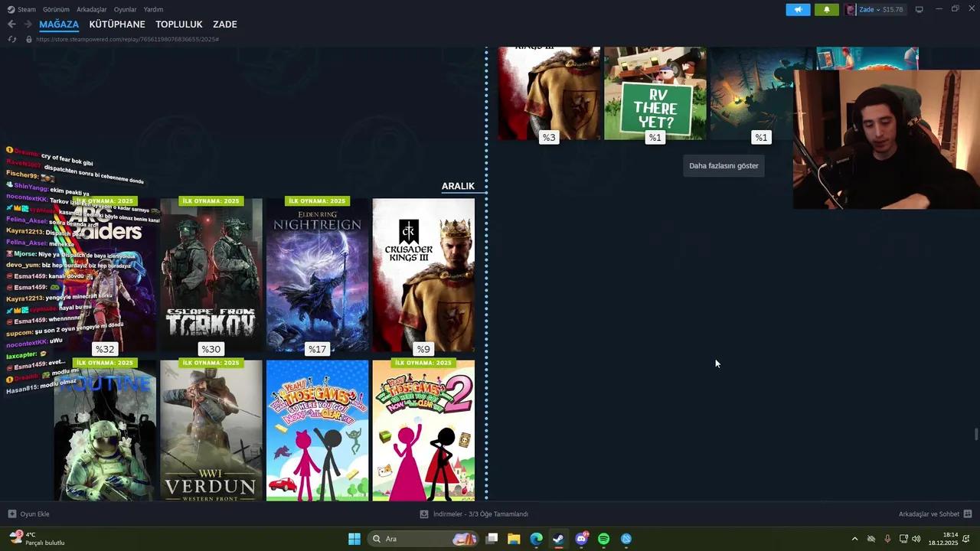Click the %30 playtime label under Tarkov

tap(211, 349)
